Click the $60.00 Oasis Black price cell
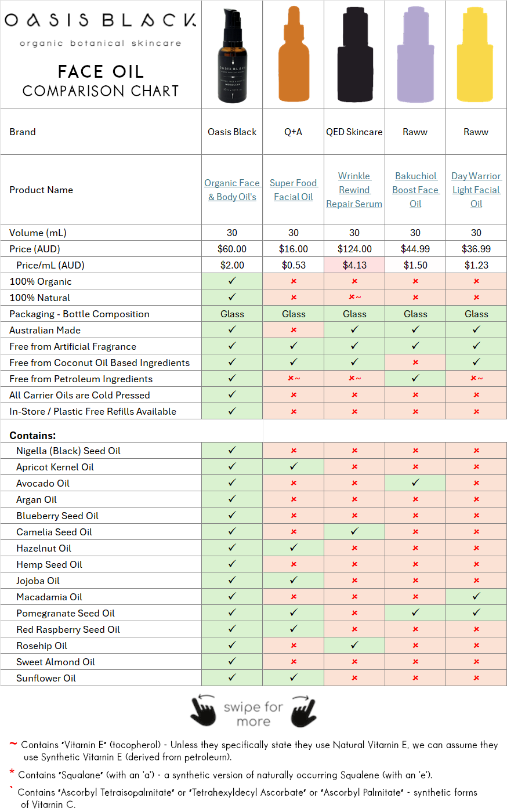The width and height of the screenshot is (507, 812). click(232, 249)
